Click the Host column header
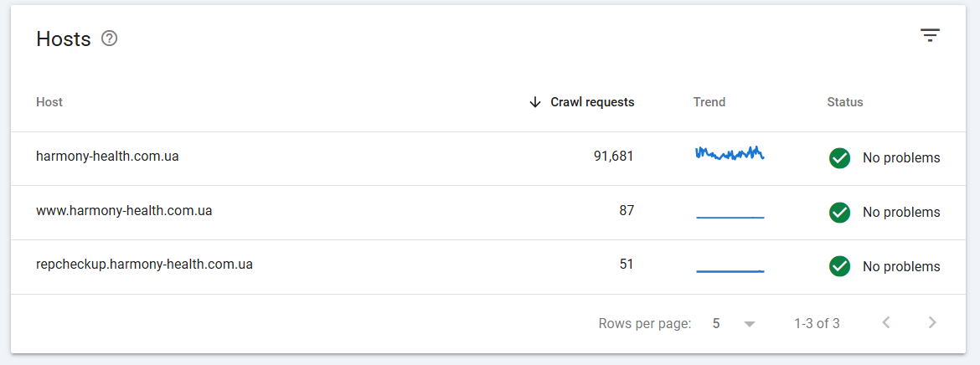The image size is (980, 365). click(49, 102)
